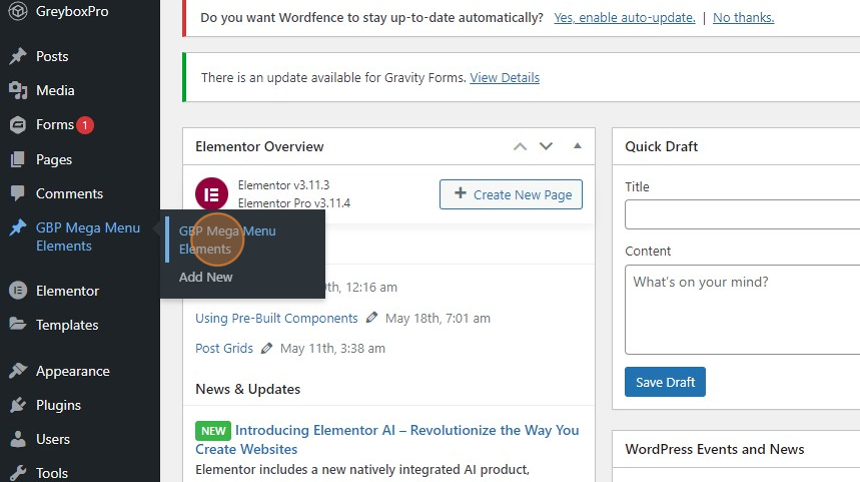This screenshot has width=860, height=482.
Task: Focus the Quick Draft Title field
Action: point(742,214)
